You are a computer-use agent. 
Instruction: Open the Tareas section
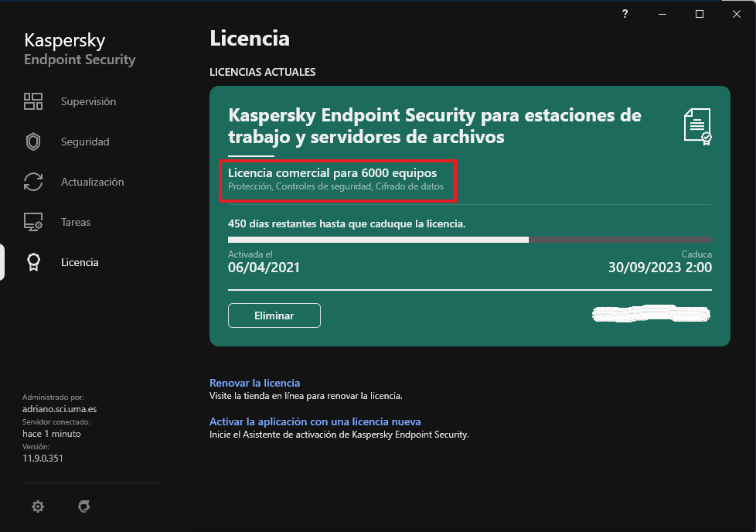coord(76,223)
